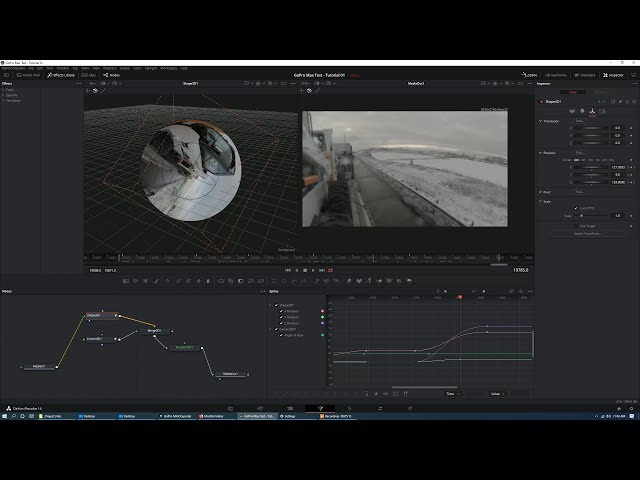Toggle X Rotation spline checkbox
The width and height of the screenshot is (640, 480).
pos(281,311)
